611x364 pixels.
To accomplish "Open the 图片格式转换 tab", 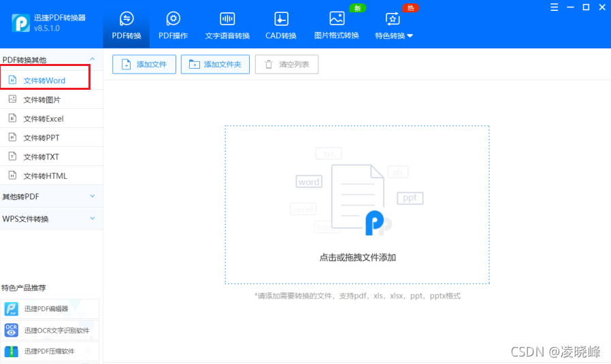I will [337, 25].
